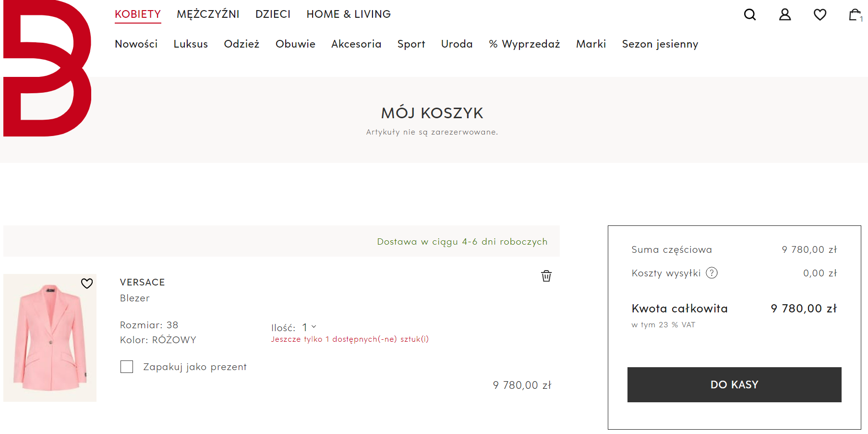Open the Akcesoria category menu
Image resolution: width=868 pixels, height=434 pixels.
356,44
